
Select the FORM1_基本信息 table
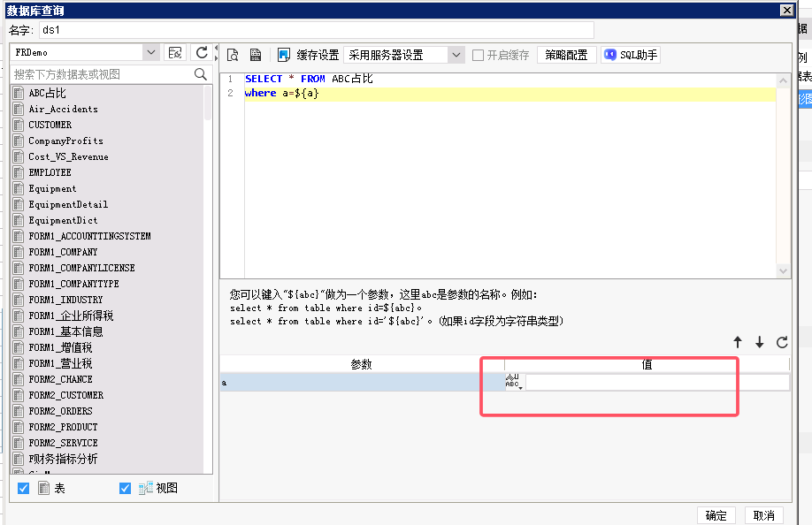tap(108, 331)
